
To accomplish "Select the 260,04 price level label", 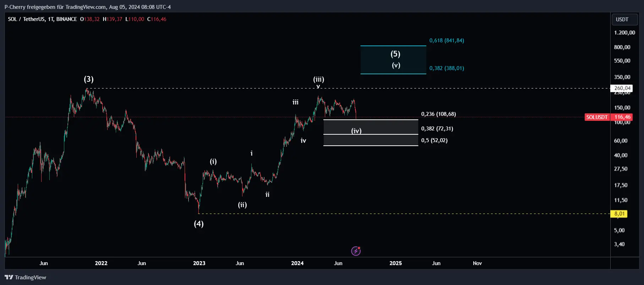I will [622, 88].
